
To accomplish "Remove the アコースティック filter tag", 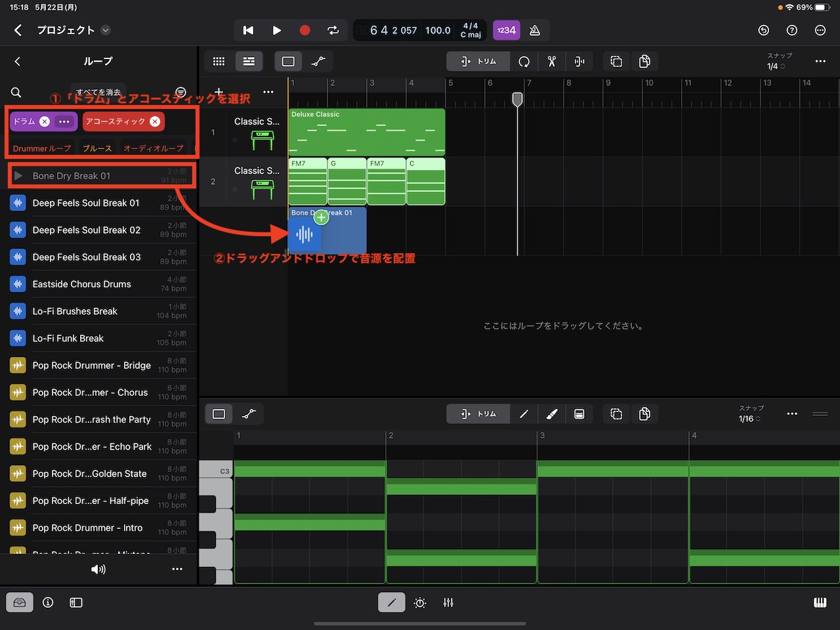I will [x=155, y=121].
